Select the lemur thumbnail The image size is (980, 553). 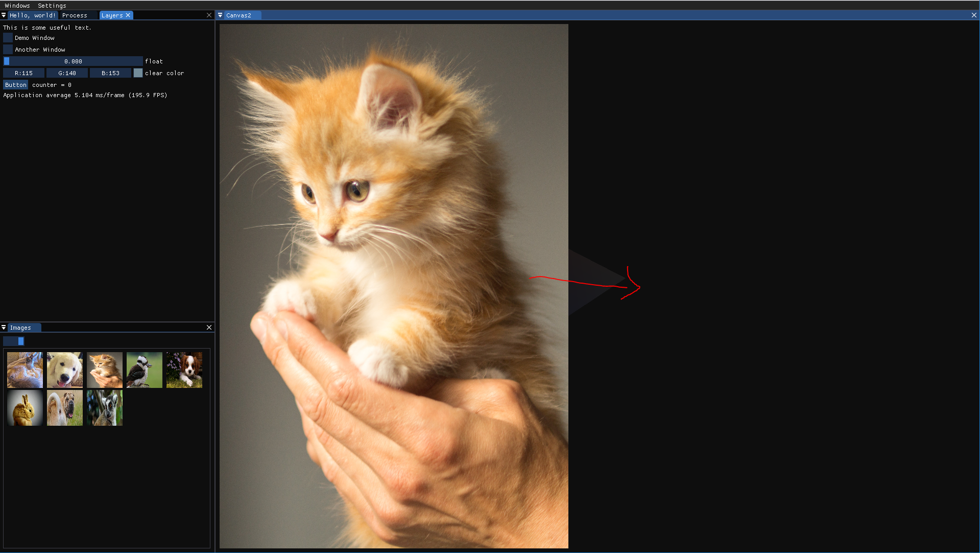[x=105, y=408]
